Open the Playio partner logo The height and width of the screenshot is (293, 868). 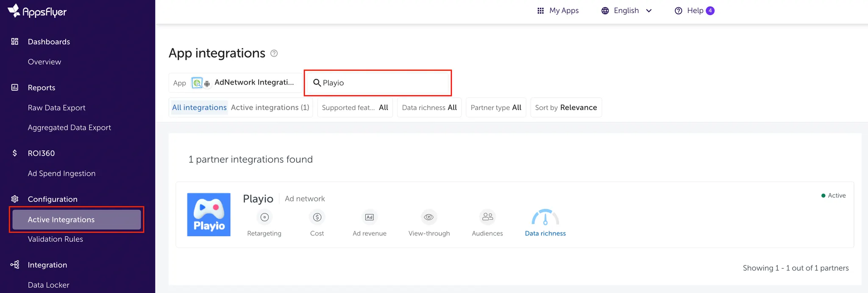pos(209,215)
